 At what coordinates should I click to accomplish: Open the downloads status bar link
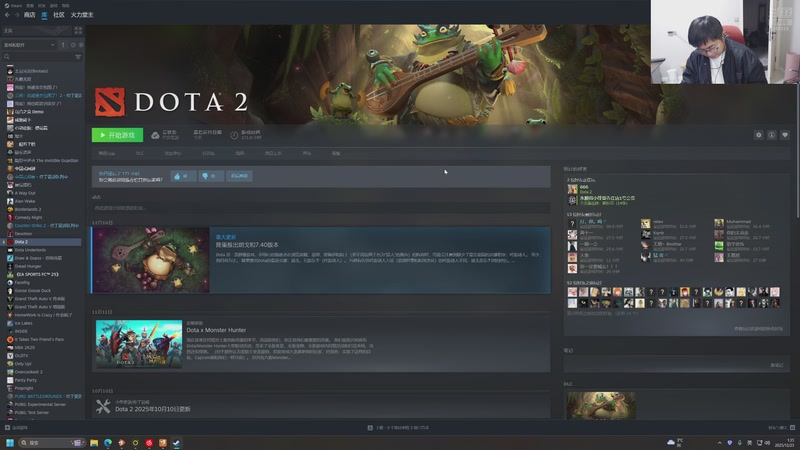[x=399, y=428]
